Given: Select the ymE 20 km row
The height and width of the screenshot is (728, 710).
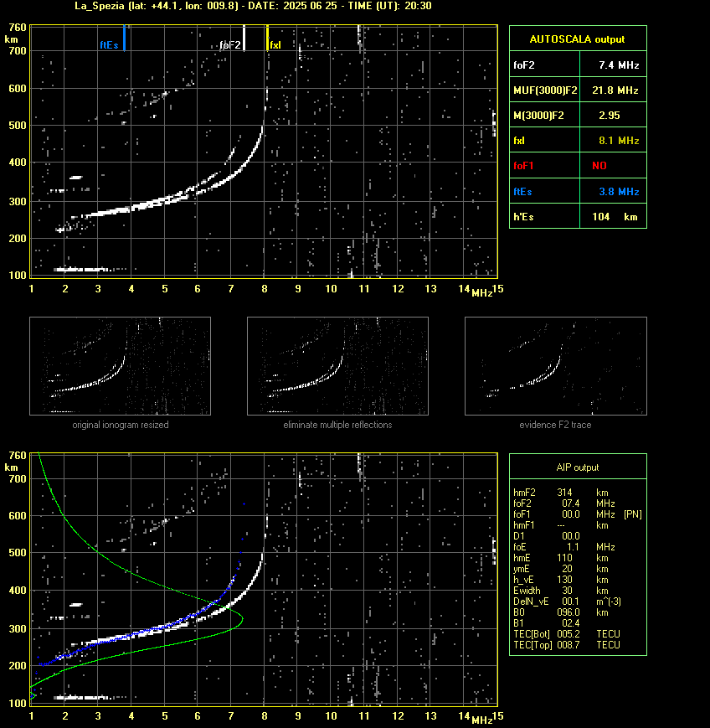Looking at the screenshot, I should pyautogui.click(x=561, y=569).
